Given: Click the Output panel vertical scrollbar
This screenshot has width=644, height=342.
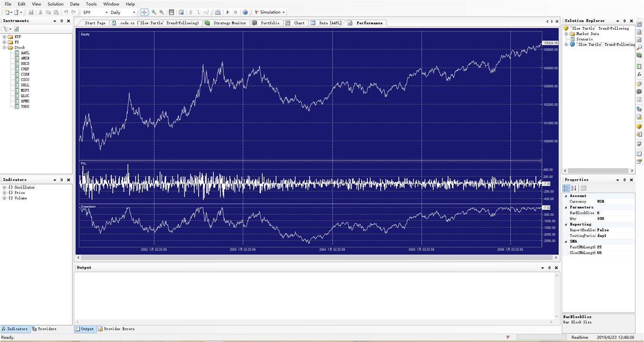Looking at the screenshot, I should click(x=557, y=296).
